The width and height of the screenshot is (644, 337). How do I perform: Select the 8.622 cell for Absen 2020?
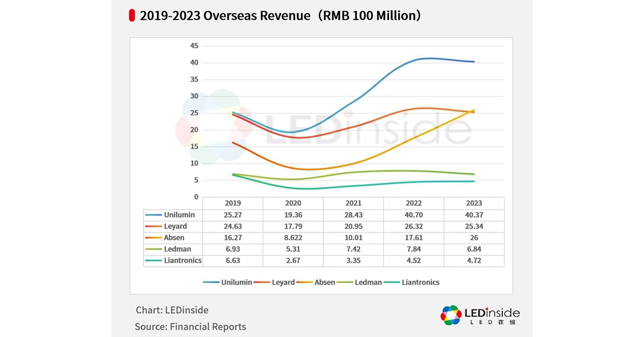292,237
